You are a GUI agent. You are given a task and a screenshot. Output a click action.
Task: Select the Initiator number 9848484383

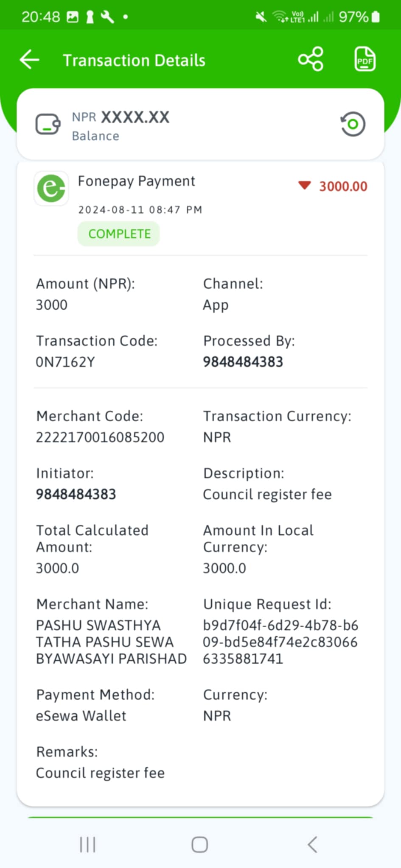76,494
